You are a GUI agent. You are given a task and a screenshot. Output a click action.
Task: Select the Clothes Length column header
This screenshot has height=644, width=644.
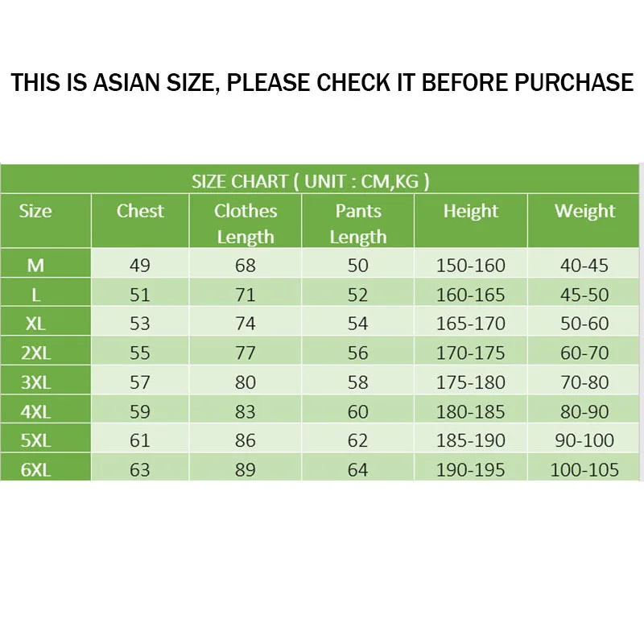pos(246,224)
